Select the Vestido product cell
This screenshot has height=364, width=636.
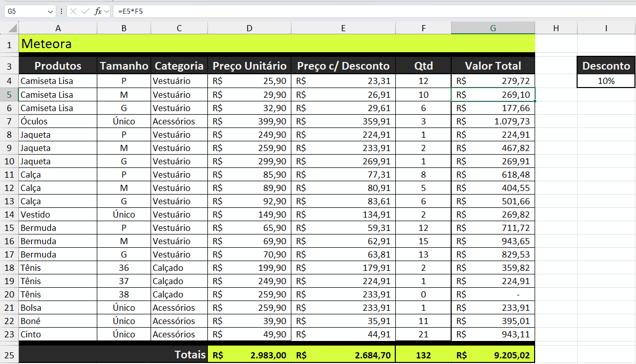click(x=58, y=215)
